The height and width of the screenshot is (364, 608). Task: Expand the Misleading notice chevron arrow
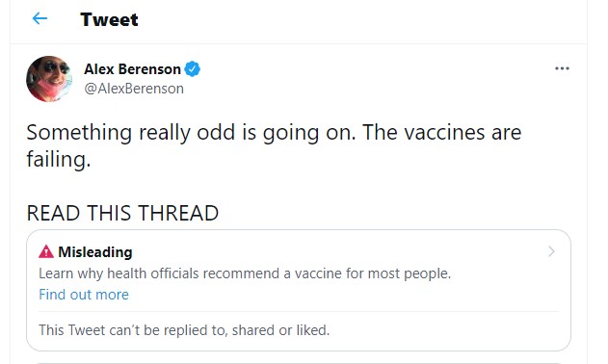551,251
